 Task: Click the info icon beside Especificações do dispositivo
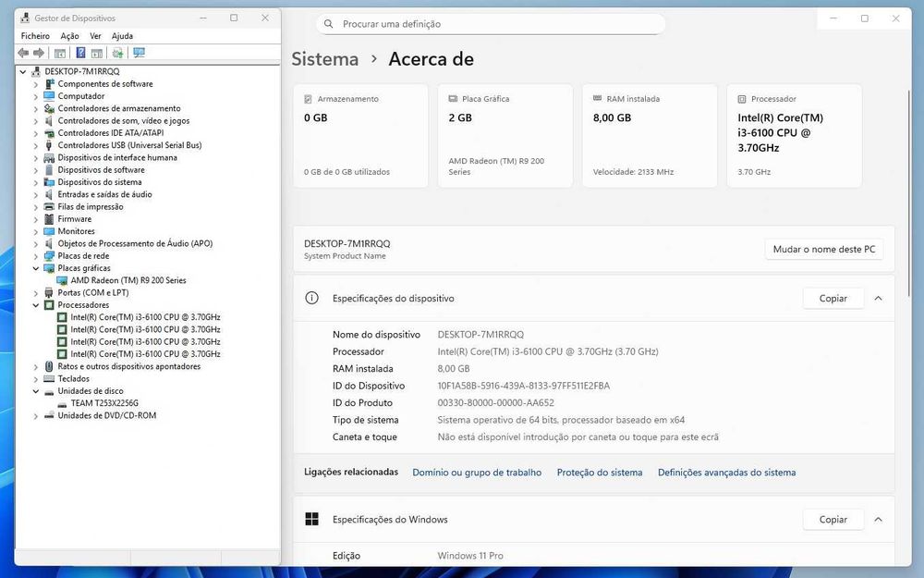pyautogui.click(x=311, y=298)
